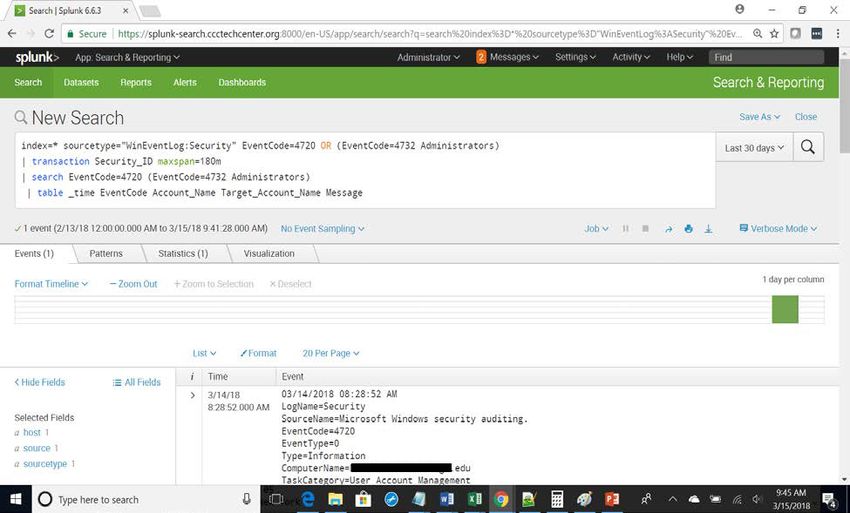Click in the search query editor

click(x=365, y=170)
